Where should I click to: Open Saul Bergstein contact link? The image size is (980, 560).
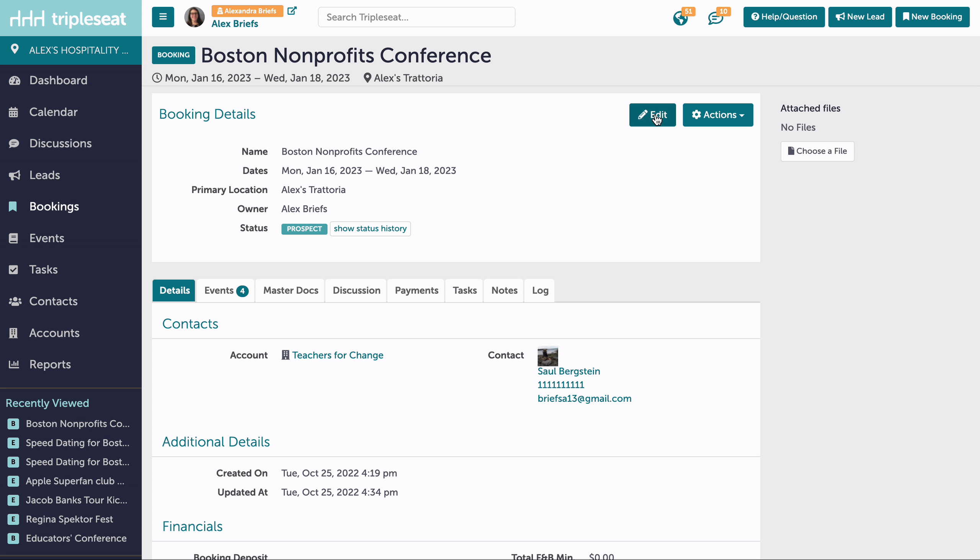click(568, 371)
